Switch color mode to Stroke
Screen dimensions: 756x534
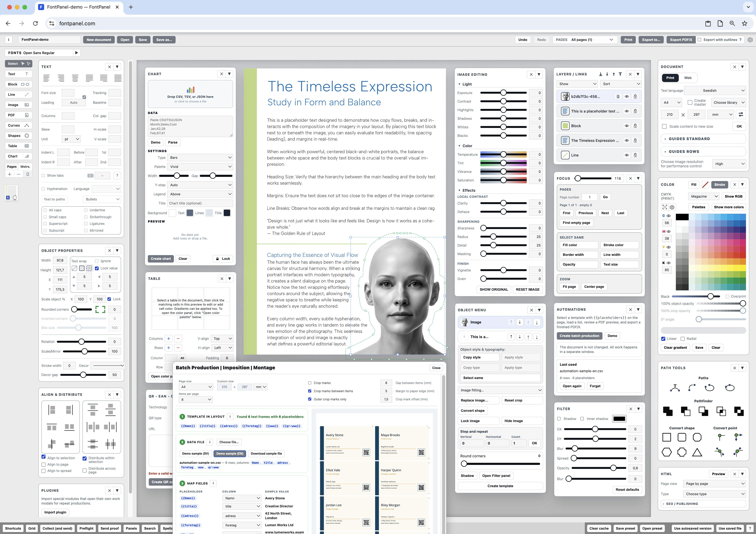(719, 185)
